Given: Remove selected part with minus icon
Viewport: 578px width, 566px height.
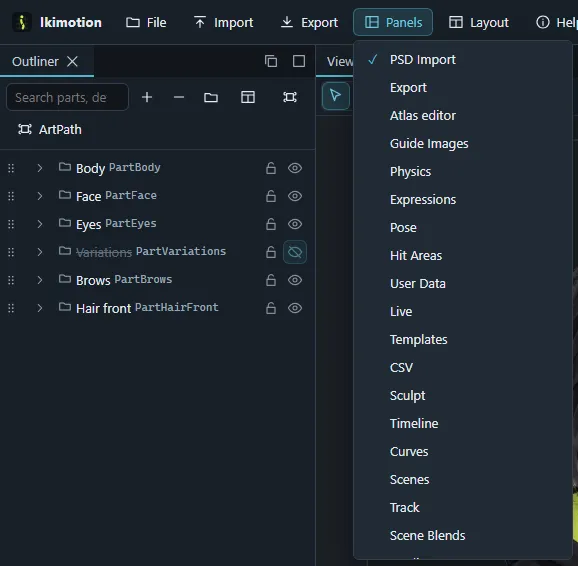Looking at the screenshot, I should click(179, 97).
